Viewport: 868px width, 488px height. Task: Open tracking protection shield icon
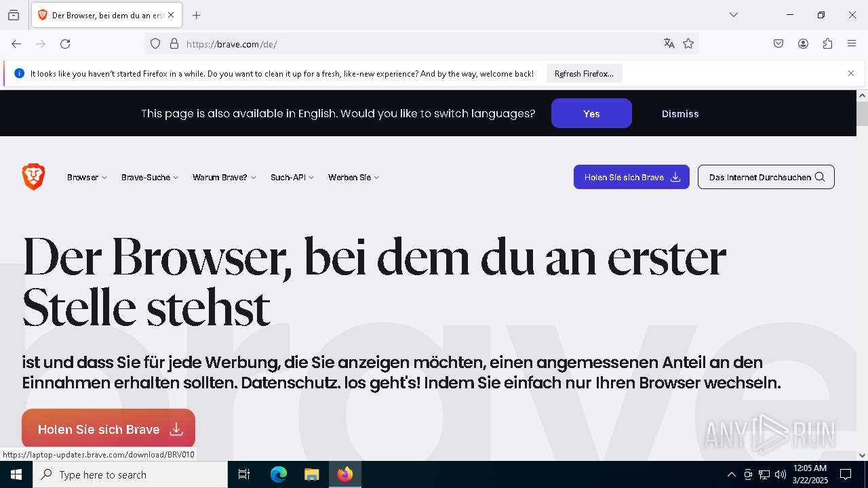pyautogui.click(x=155, y=44)
